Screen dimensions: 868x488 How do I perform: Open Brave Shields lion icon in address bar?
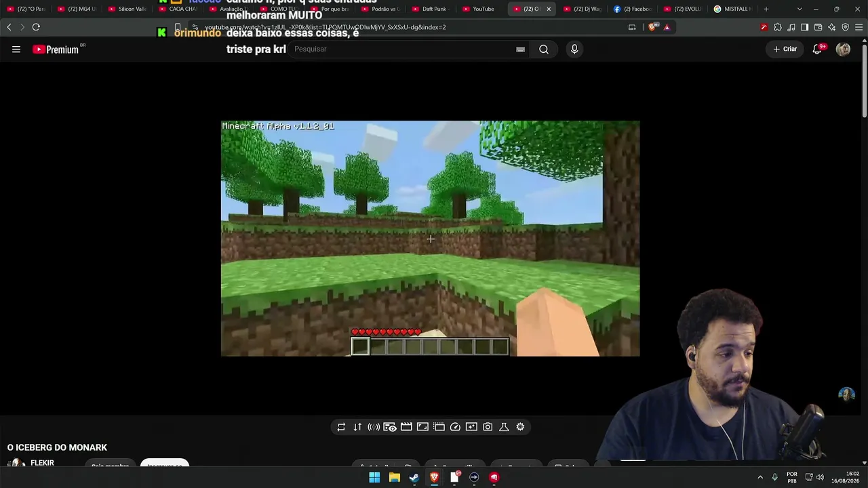coord(653,27)
